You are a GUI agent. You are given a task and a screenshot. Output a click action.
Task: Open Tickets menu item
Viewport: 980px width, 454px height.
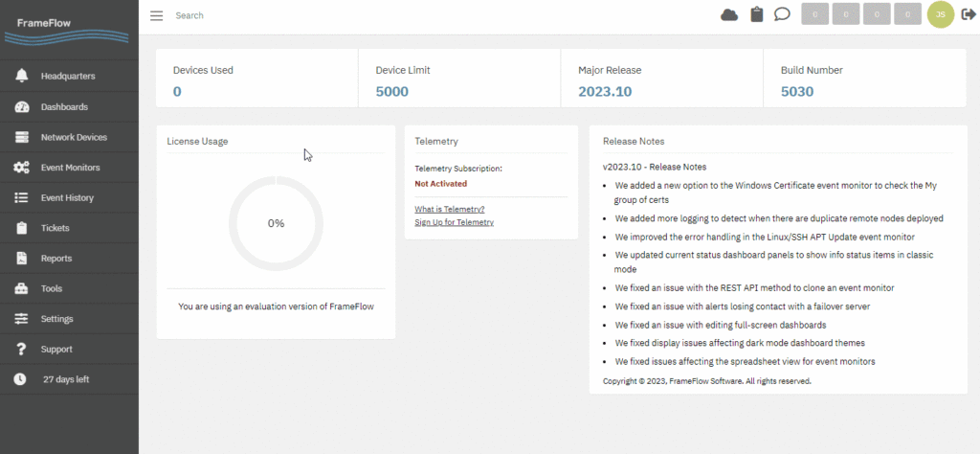coord(55,228)
